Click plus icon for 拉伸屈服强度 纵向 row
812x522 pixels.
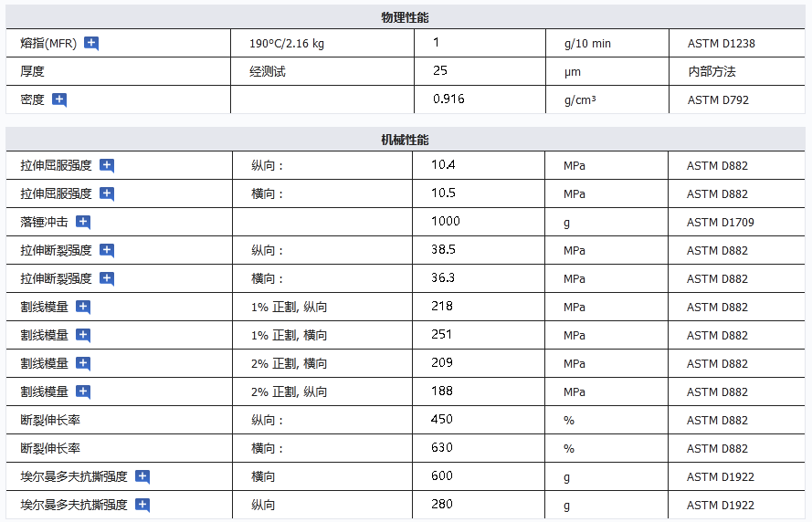107,165
